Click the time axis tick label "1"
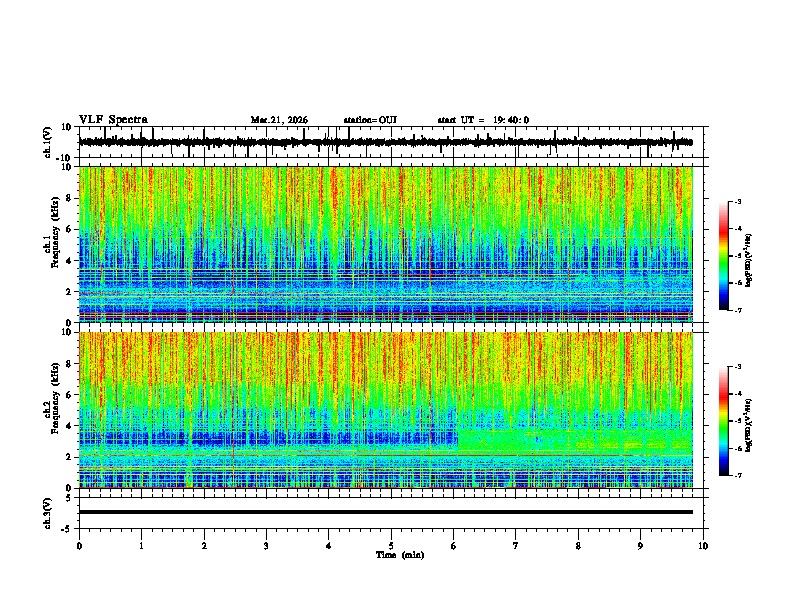This screenshot has width=792, height=612. click(141, 546)
